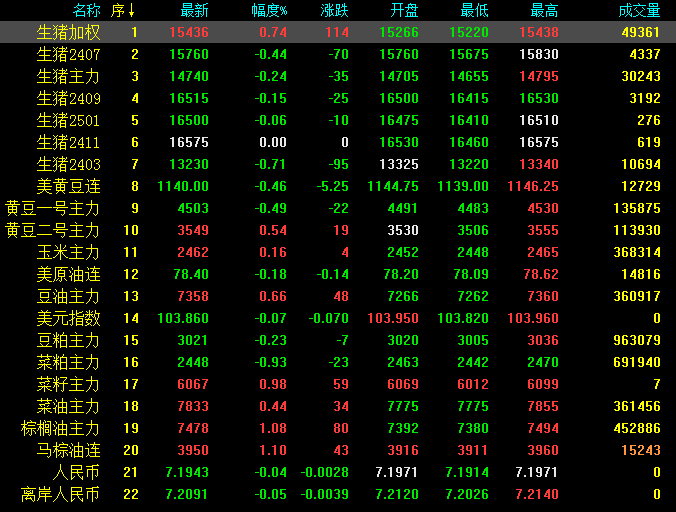Open the 美元指数 quote

[69, 318]
